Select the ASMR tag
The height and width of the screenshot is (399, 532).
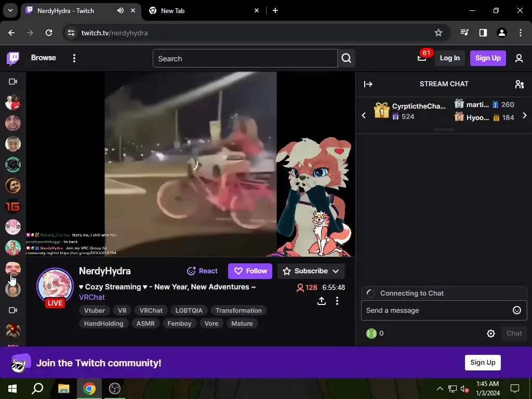tap(145, 323)
